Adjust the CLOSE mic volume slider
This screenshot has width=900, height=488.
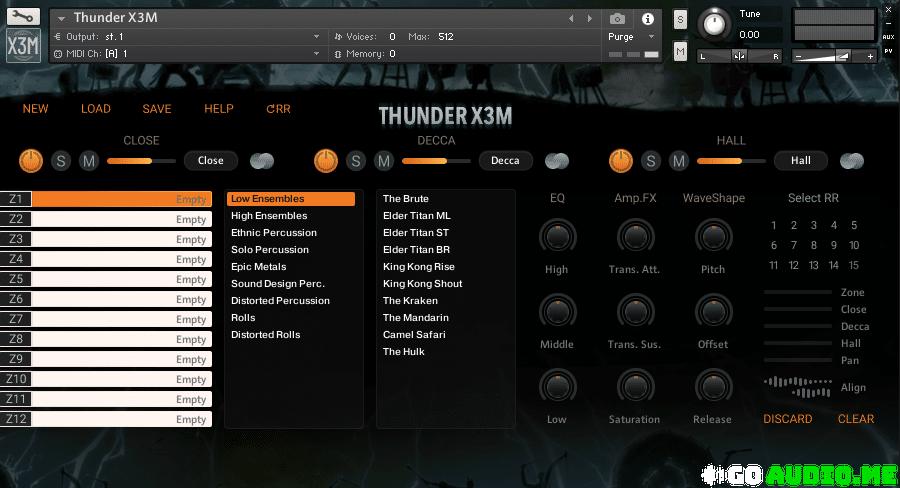tap(140, 160)
